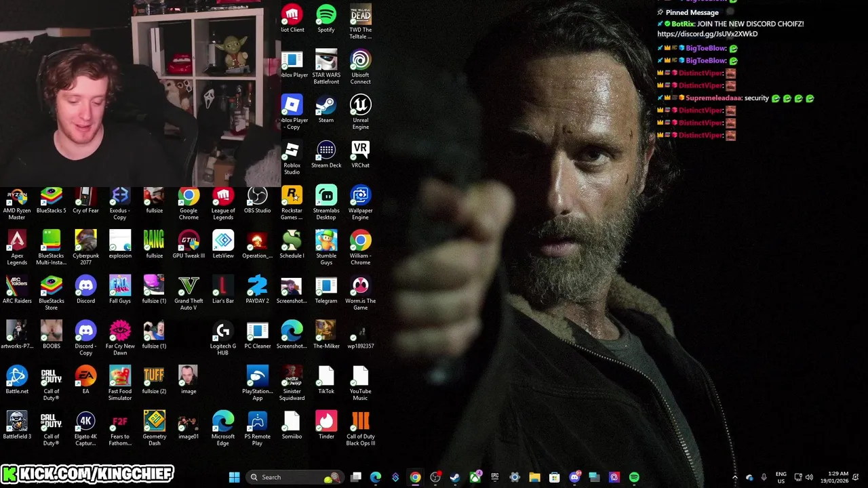This screenshot has height=488, width=868.
Task: Launch Battlefield 3 desktop icon
Action: [17, 425]
